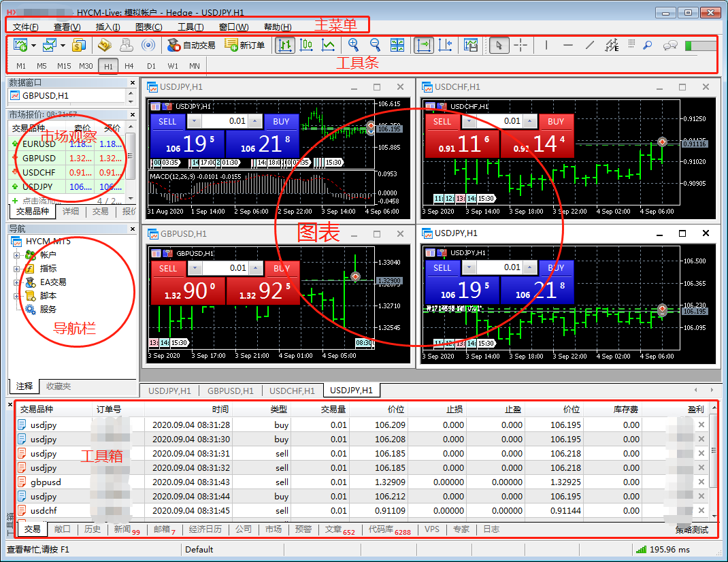Select the trendline drawing tool
728x562 pixels.
[x=590, y=45]
